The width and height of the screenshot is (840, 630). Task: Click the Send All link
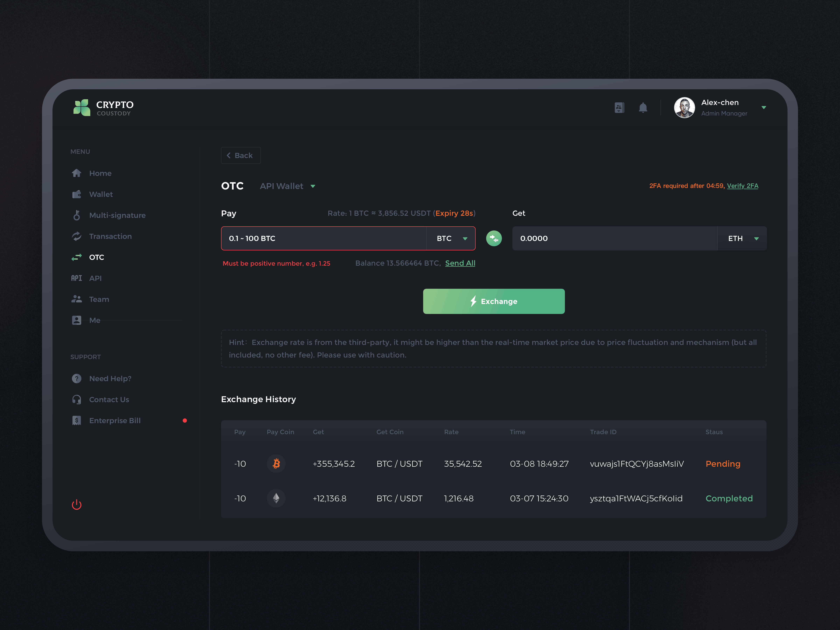(x=460, y=263)
